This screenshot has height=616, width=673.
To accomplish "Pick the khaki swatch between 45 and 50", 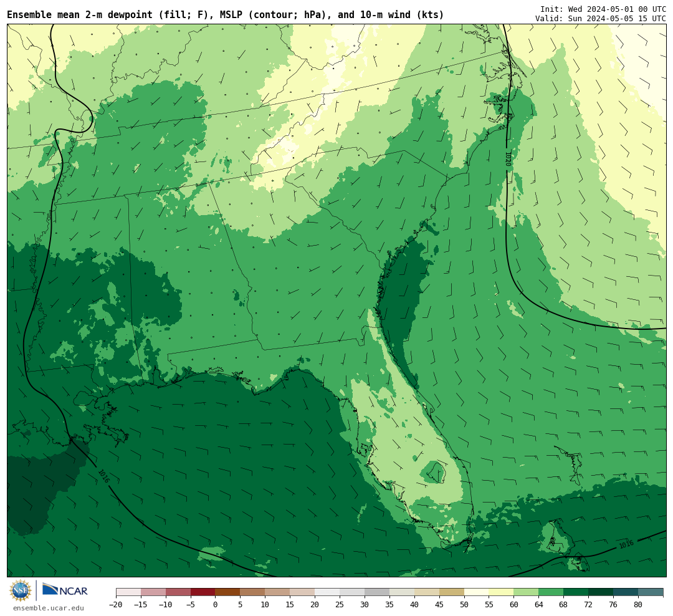I will pyautogui.click(x=452, y=592).
